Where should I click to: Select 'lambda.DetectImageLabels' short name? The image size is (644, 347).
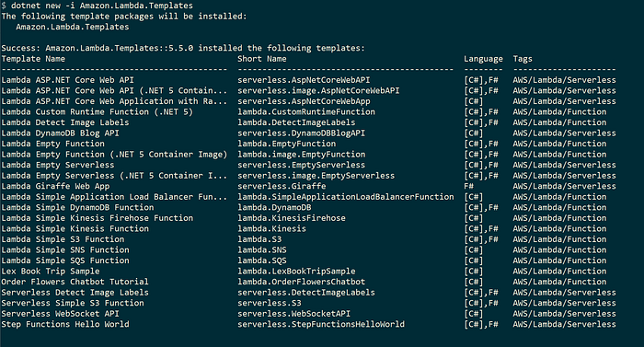click(296, 122)
